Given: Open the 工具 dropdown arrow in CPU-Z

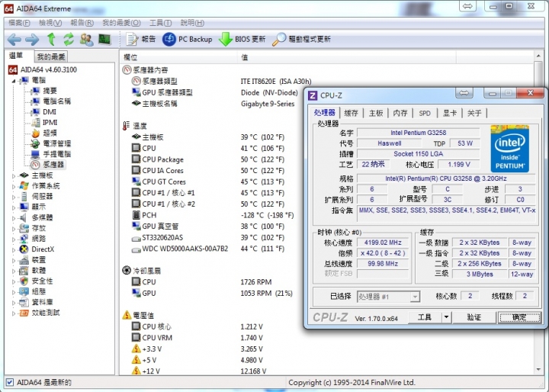Looking at the screenshot, I should point(446,317).
